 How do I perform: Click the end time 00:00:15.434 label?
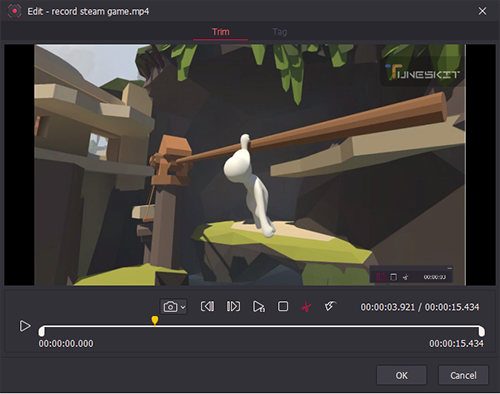point(456,344)
